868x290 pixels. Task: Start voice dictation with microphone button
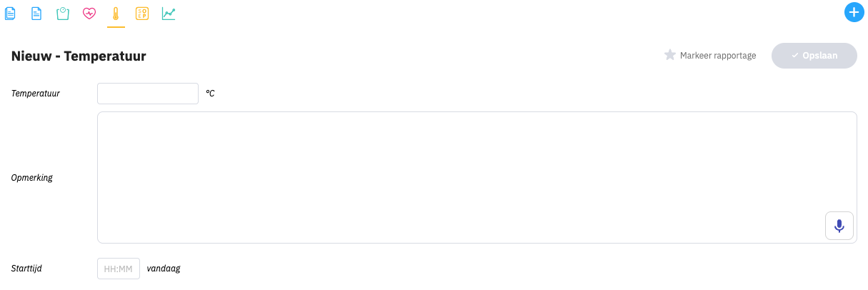pos(839,226)
